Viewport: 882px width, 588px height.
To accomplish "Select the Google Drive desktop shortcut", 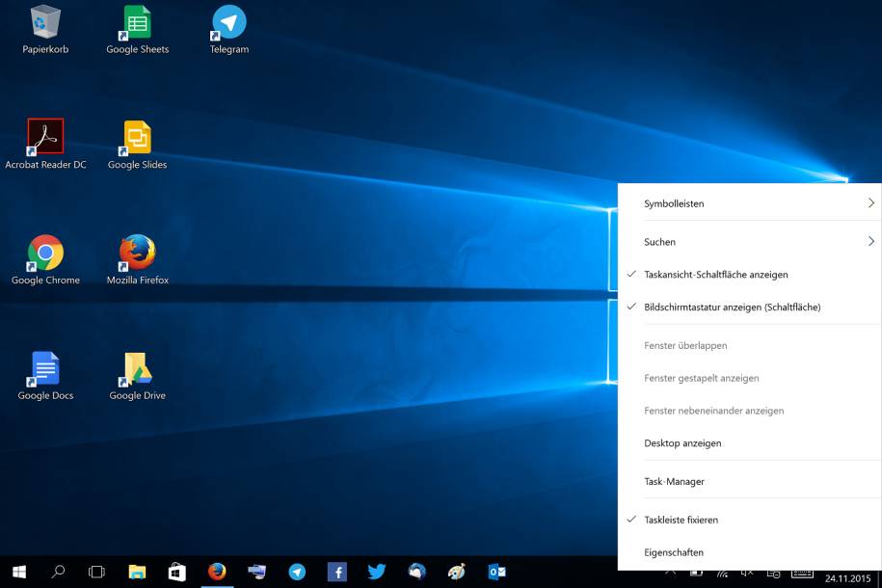I will (x=137, y=375).
